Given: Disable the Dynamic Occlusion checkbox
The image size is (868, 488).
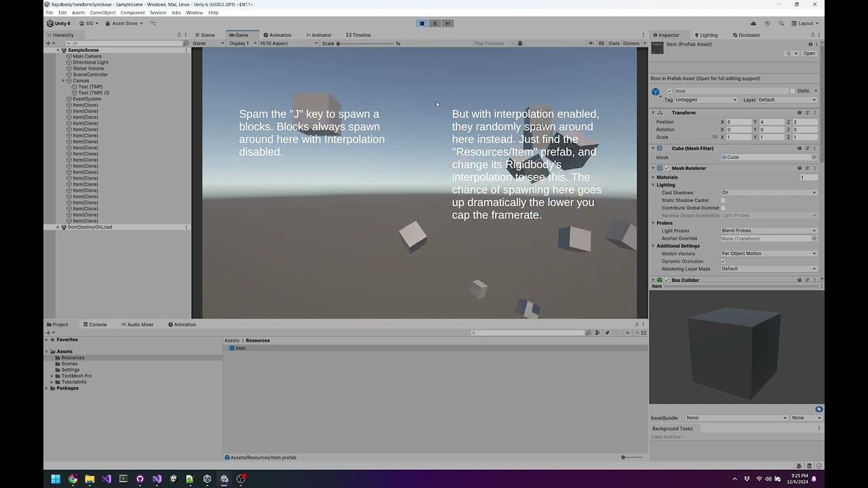Looking at the screenshot, I should (x=724, y=261).
